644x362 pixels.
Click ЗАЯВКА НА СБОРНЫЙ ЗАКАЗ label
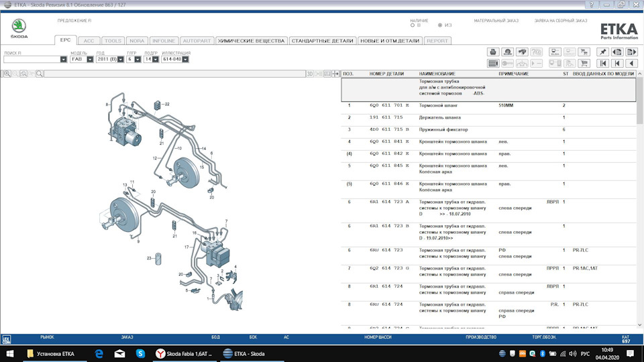tap(561, 21)
